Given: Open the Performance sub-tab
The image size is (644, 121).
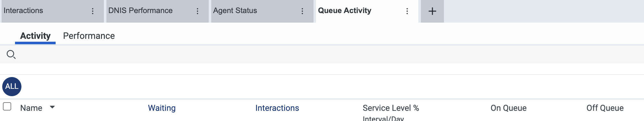Looking at the screenshot, I should point(89,36).
